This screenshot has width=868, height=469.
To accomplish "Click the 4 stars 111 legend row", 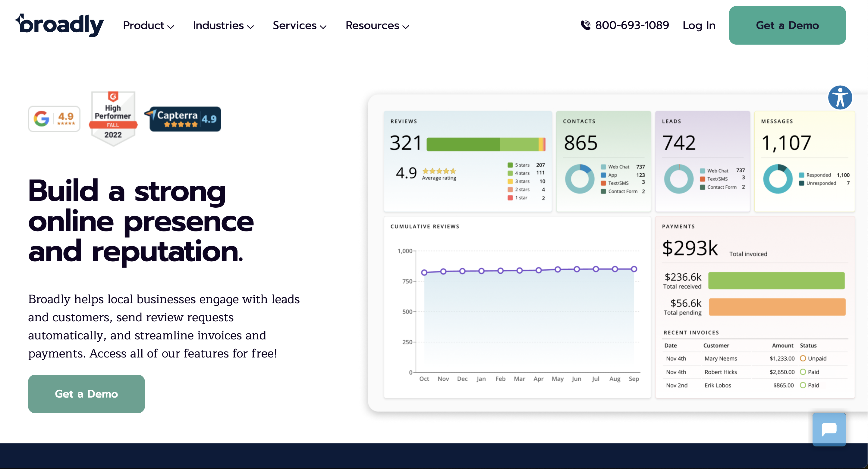I will [x=526, y=173].
